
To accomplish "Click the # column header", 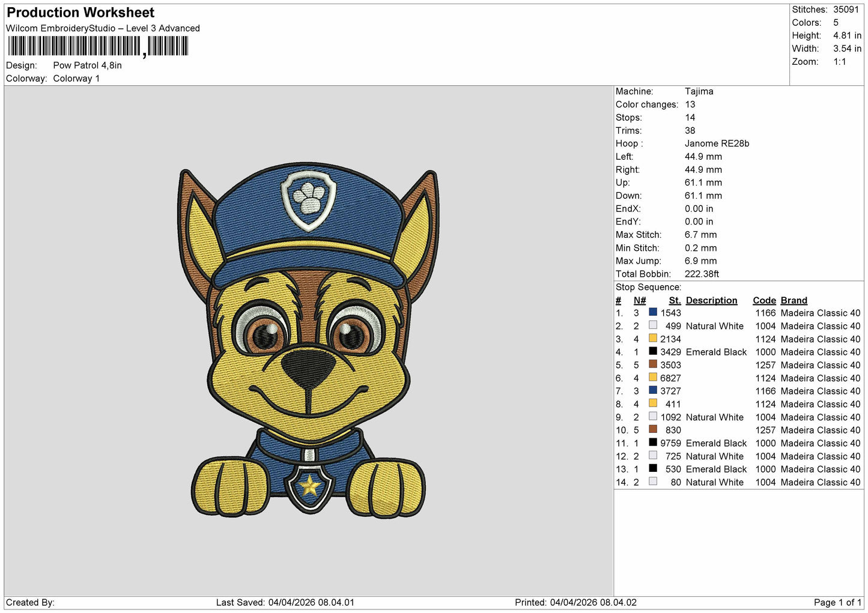I will (618, 300).
